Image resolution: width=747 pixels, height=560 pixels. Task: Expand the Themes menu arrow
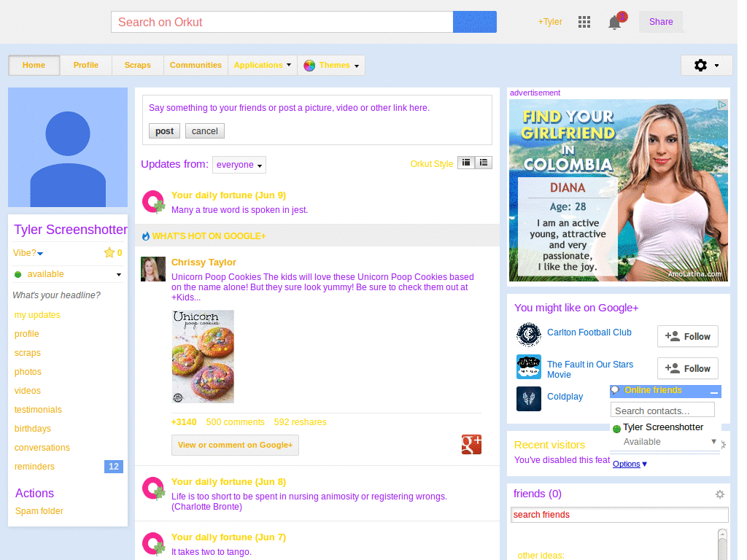pos(357,66)
